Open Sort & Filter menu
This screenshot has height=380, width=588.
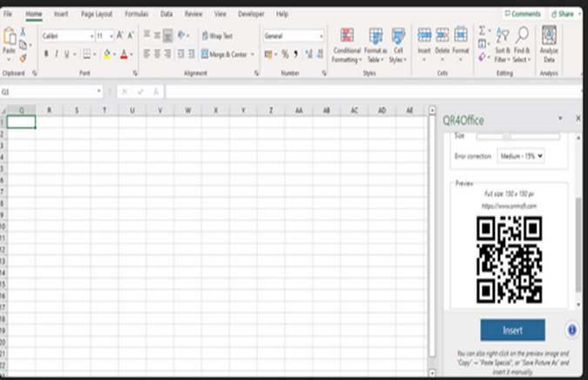pyautogui.click(x=503, y=44)
